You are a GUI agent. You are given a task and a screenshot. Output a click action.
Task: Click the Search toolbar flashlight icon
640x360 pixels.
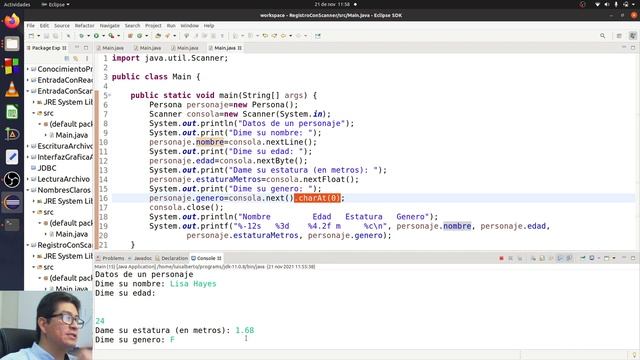coord(167,36)
